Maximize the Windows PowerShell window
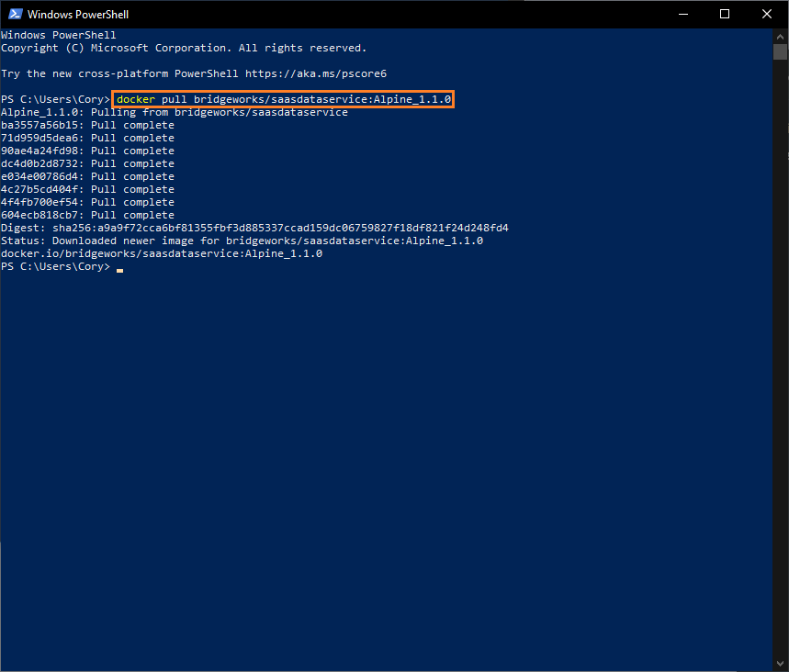This screenshot has height=672, width=789. [725, 14]
